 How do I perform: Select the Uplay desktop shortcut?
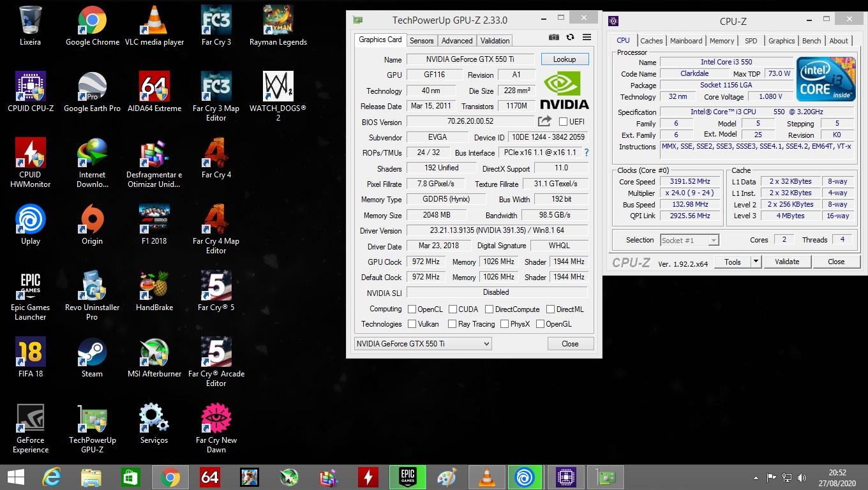(30, 225)
